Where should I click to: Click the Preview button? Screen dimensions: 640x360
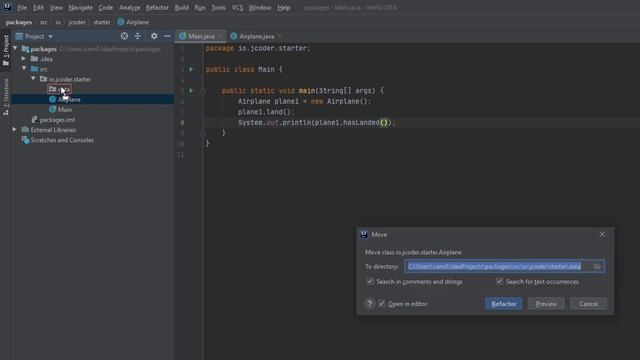click(546, 304)
